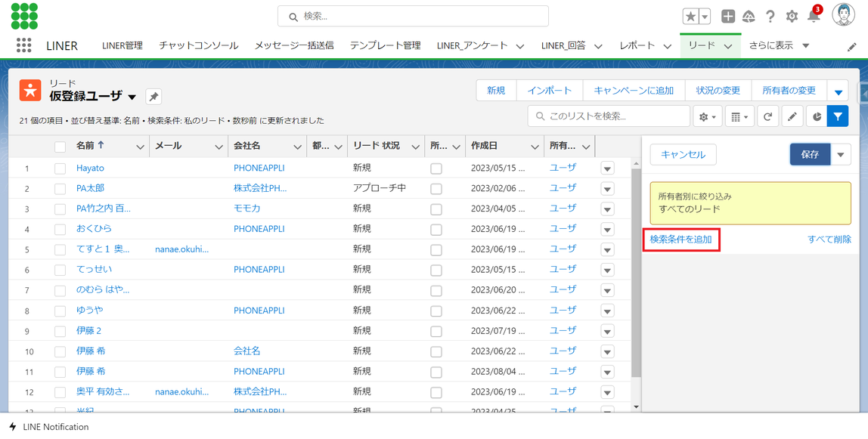Screen dimensions: 868x439
Task: Click the LINE Notification utility bar item
Action: point(48,427)
